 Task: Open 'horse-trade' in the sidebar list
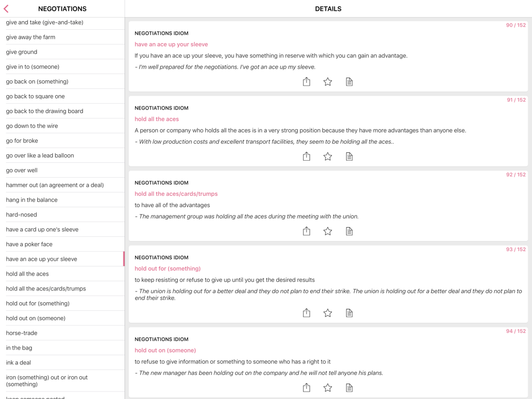(x=22, y=333)
